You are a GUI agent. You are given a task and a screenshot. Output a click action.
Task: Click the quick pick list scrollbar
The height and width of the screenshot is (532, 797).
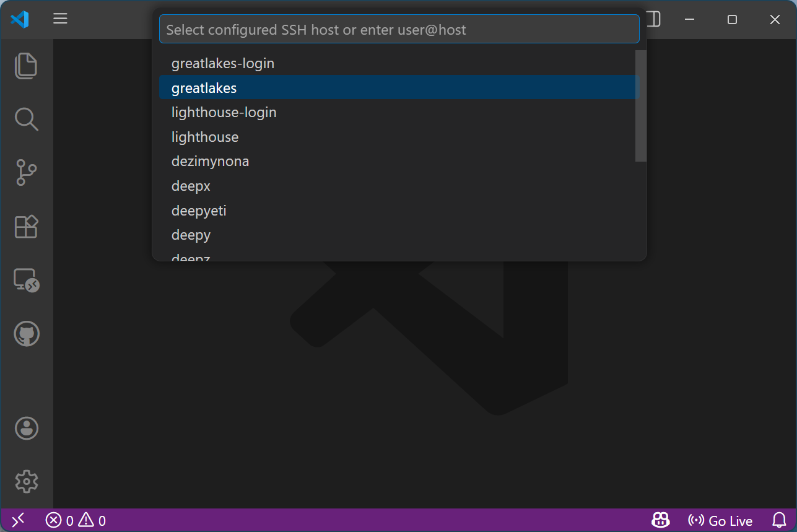coord(640,105)
